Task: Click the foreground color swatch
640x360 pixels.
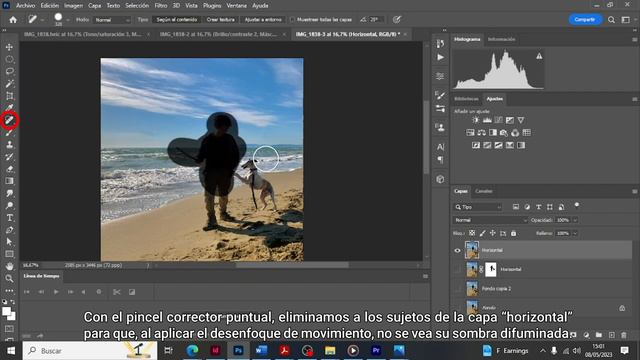Action: click(7, 312)
